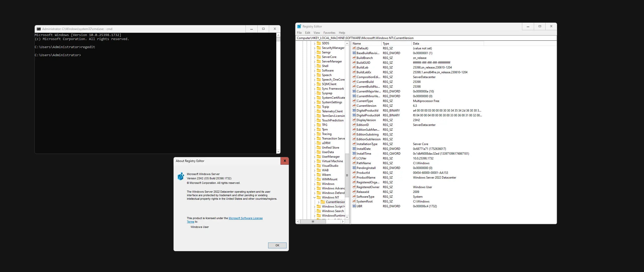Click the DigitalProductId binary value icon

(354, 111)
